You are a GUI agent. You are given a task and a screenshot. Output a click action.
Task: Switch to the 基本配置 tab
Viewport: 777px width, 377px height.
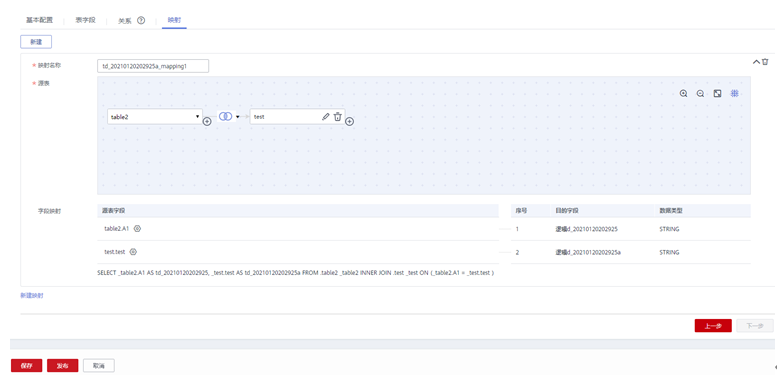(39, 20)
